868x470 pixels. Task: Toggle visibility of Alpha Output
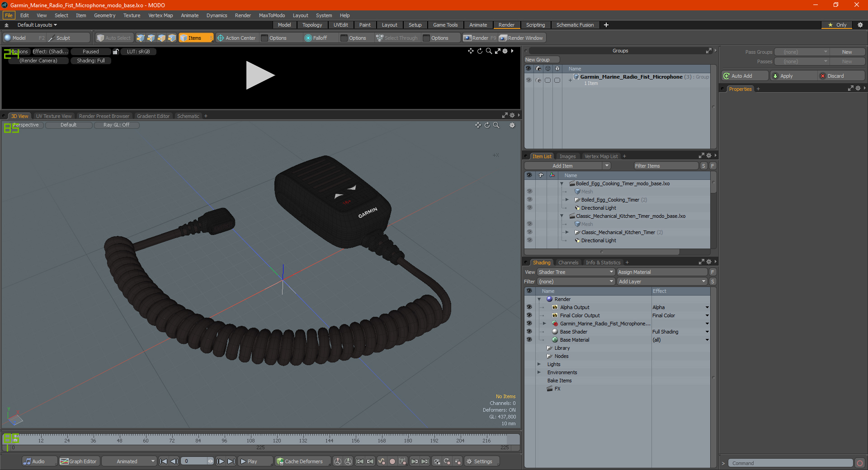coord(529,307)
